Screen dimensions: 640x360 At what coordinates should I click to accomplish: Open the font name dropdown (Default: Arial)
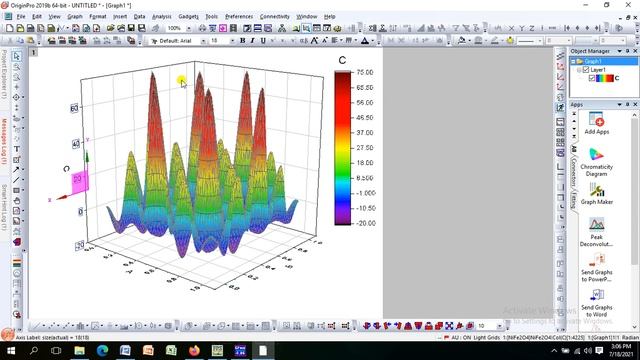(203, 41)
